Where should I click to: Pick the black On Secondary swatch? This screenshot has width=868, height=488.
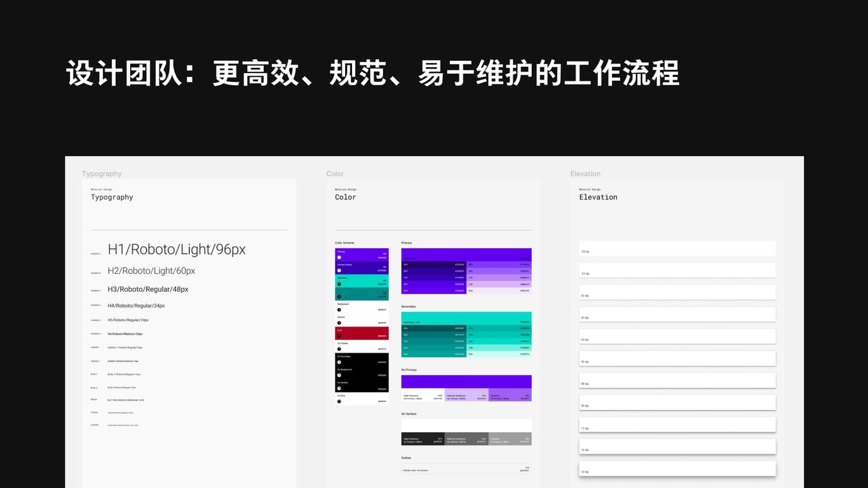point(362,359)
